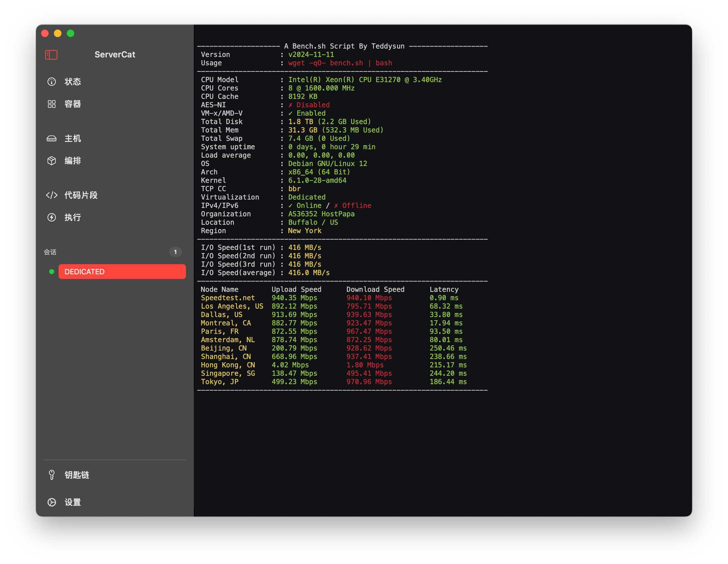The height and width of the screenshot is (564, 728).
Task: Click the 设置 gear icon
Action: click(52, 502)
